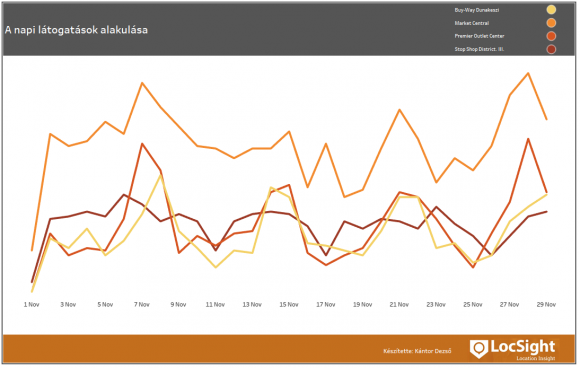Select the 1 Nov axis label
580x368 pixels.
[31, 304]
